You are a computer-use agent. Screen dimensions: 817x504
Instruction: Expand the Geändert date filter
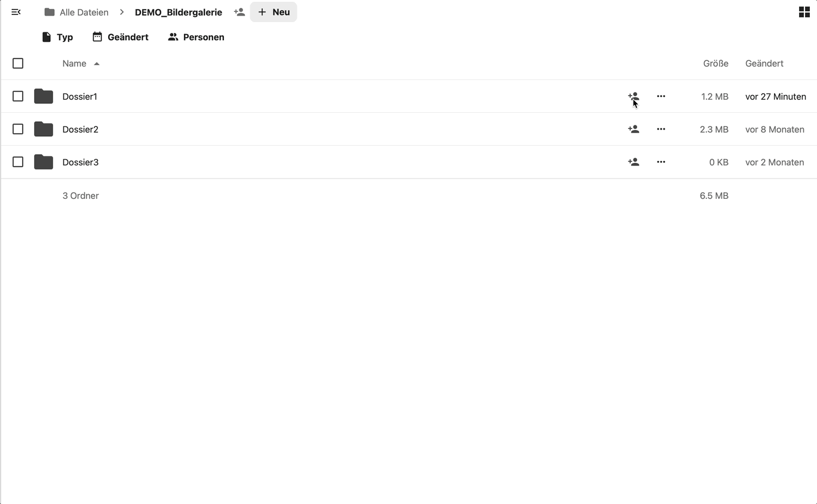coord(120,37)
